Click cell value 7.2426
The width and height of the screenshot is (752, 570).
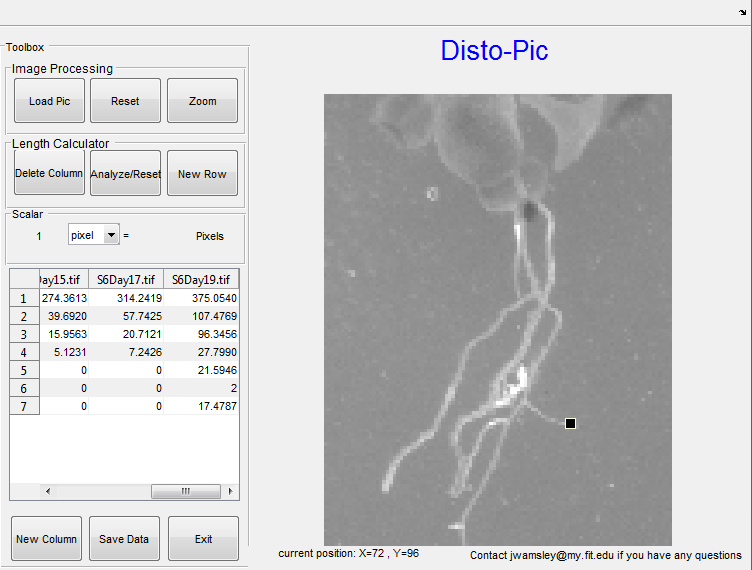click(126, 352)
